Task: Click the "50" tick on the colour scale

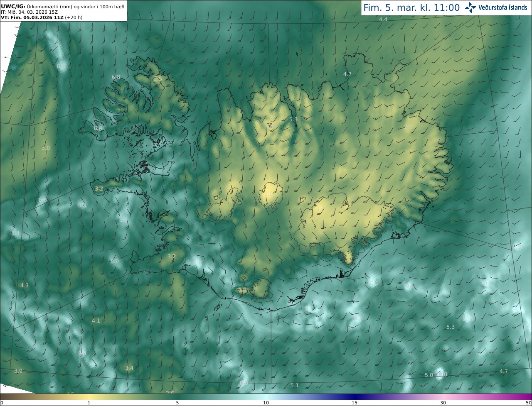Action: pos(528,403)
